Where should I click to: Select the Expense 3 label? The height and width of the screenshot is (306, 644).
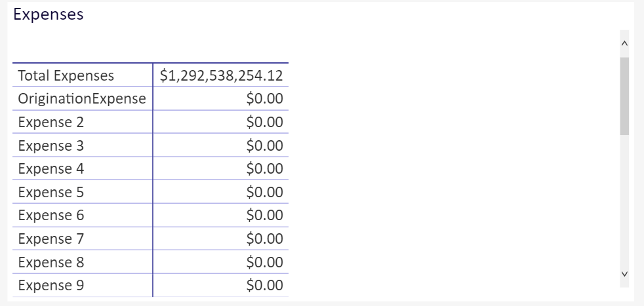pyautogui.click(x=51, y=145)
